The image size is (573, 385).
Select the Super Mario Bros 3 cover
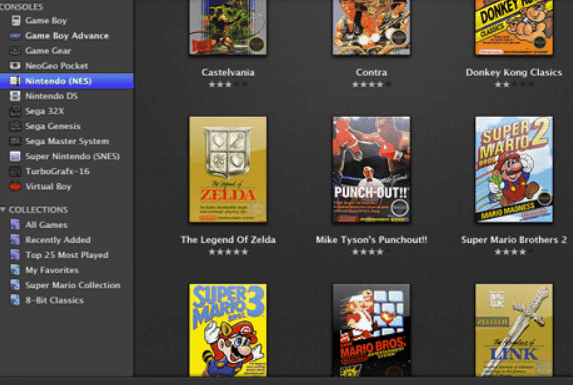click(x=228, y=330)
